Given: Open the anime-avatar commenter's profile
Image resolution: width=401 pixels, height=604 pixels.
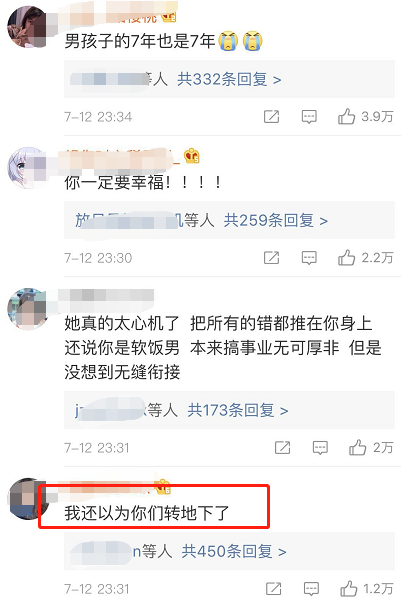Looking at the screenshot, I should tap(27, 167).
